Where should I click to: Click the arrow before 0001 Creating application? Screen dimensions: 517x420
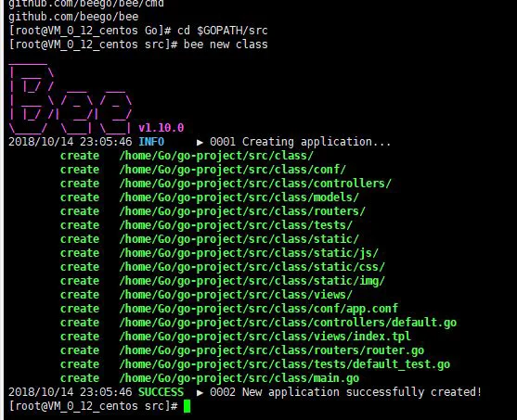(x=200, y=142)
